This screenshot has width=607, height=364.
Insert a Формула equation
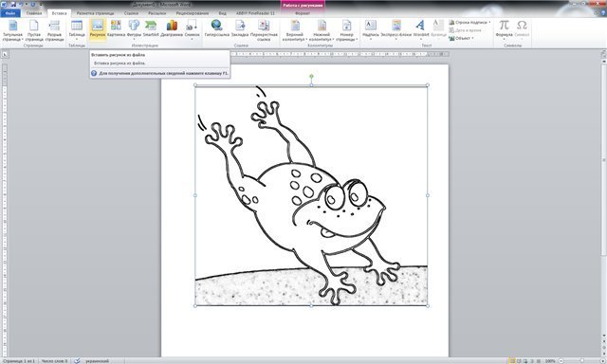504,29
